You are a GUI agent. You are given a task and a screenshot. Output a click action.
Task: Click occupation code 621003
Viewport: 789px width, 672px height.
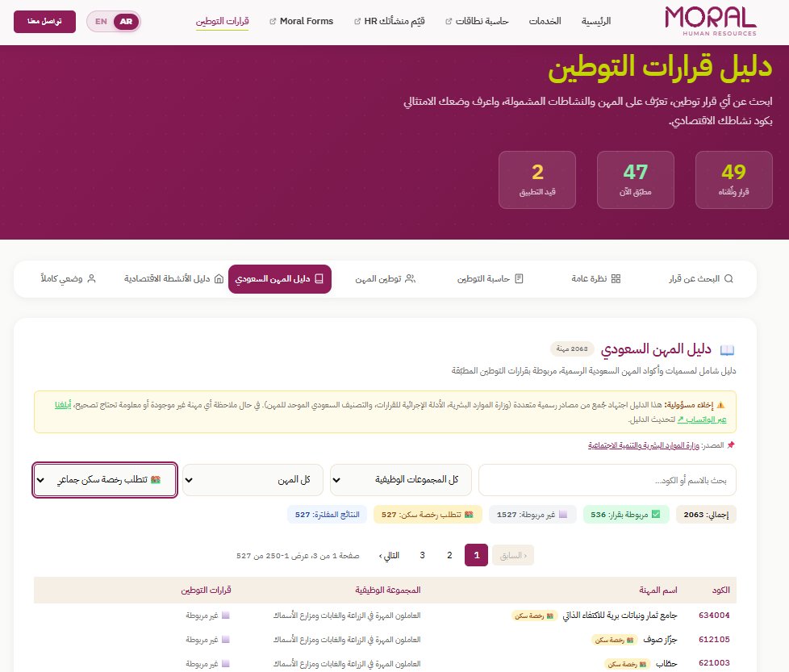pos(714,663)
